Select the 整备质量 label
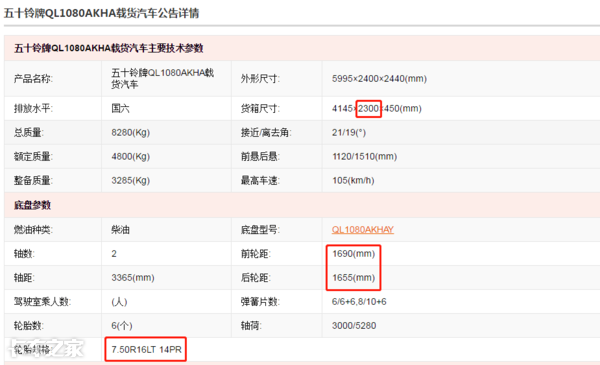Screen dimensions: 600x365 pos(33,181)
